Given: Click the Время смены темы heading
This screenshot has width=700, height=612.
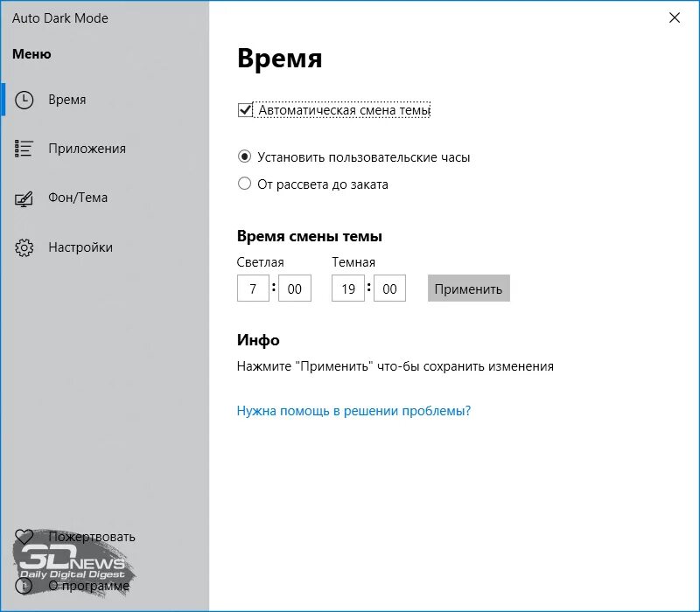Looking at the screenshot, I should [310, 236].
